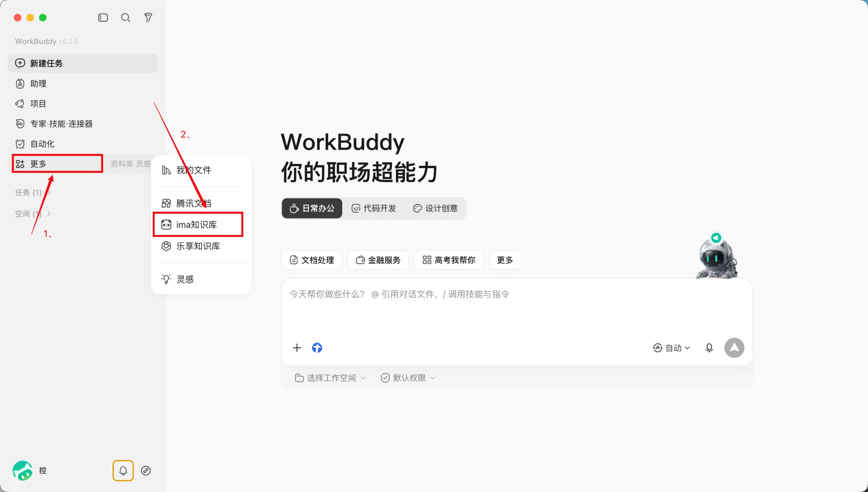Open the 助理 assistant section

point(83,84)
